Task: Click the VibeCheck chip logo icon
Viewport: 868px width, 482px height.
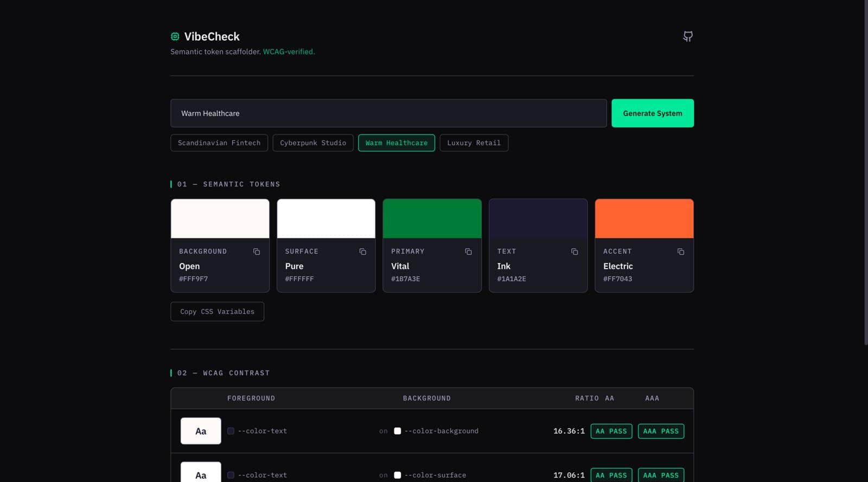Action: [175, 36]
